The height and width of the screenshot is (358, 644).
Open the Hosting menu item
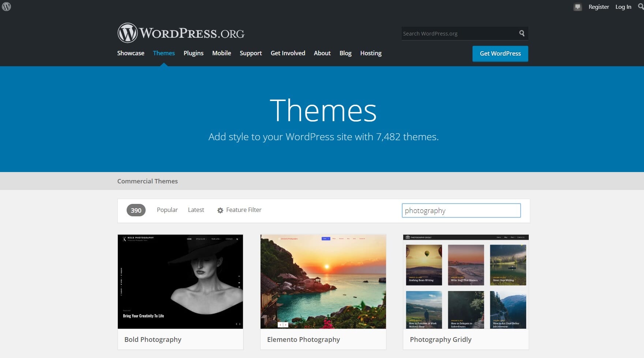click(371, 53)
